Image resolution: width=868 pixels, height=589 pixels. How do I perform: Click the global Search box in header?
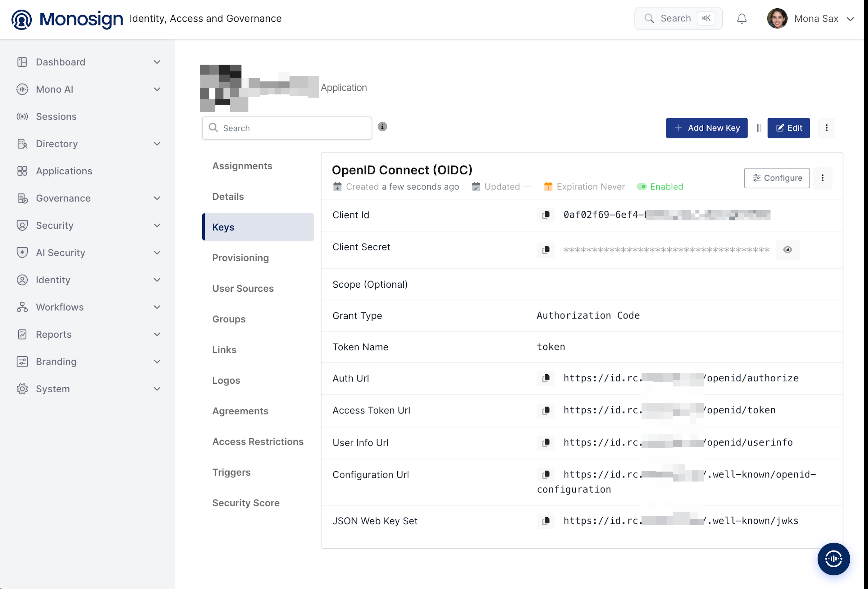pos(678,19)
